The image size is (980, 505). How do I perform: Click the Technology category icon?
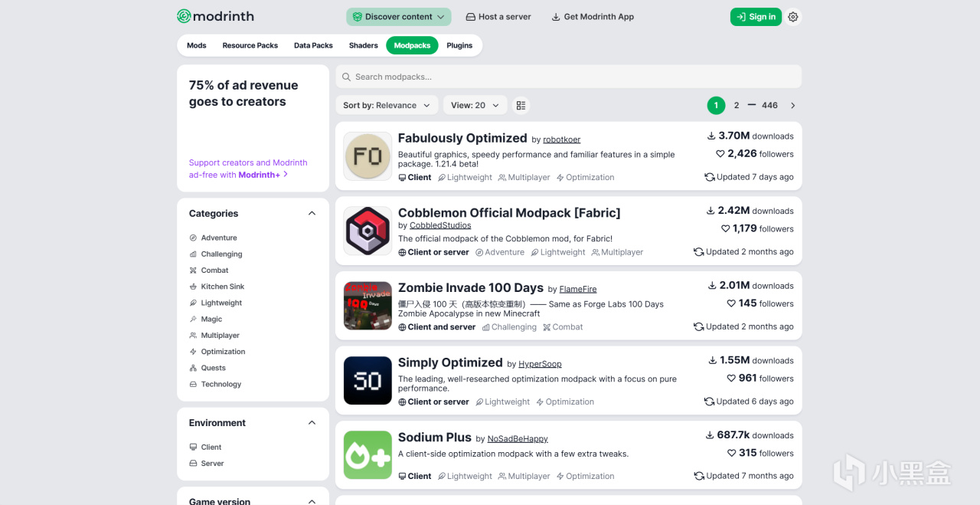[x=193, y=384]
